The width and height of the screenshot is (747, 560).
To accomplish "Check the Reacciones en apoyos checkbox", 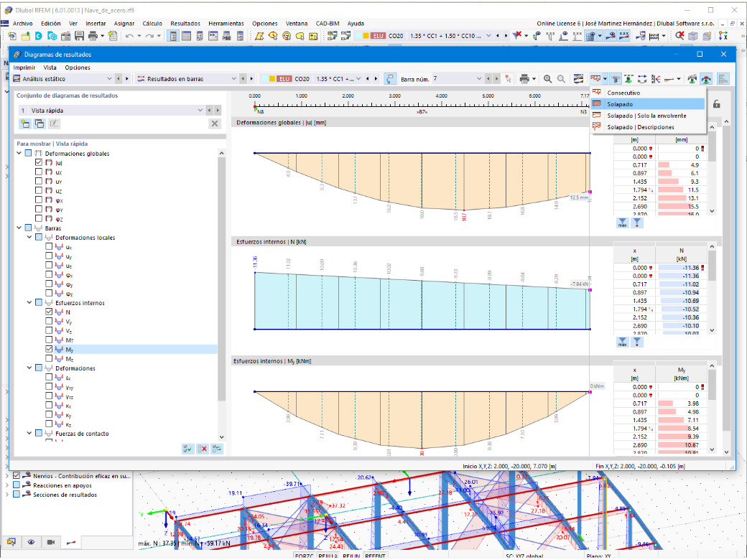I will click(17, 485).
